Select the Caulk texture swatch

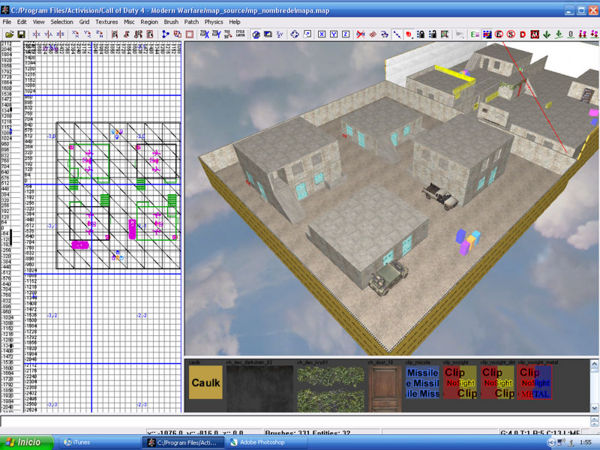(x=205, y=382)
